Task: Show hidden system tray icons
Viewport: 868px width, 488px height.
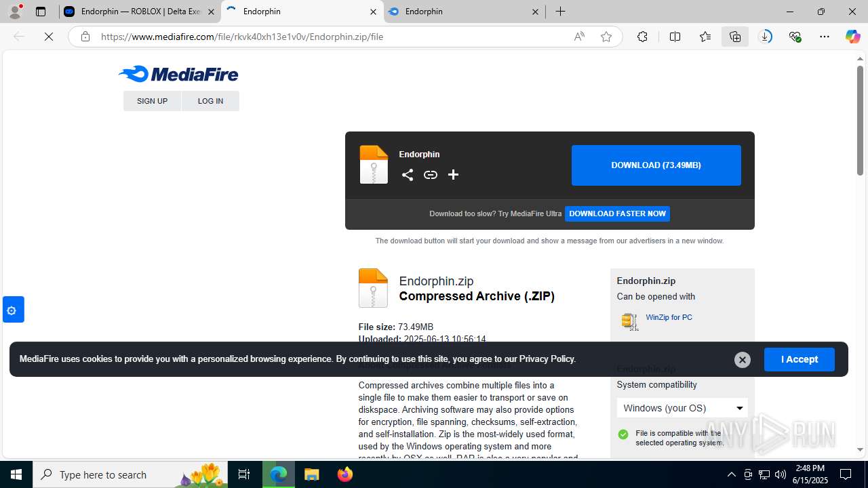Action: pos(731,474)
